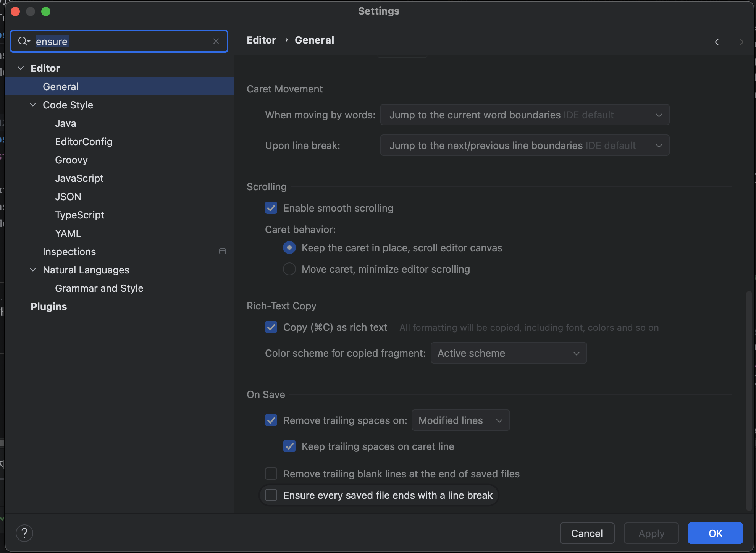The width and height of the screenshot is (756, 553).
Task: Open the help question mark button
Action: [x=24, y=533]
